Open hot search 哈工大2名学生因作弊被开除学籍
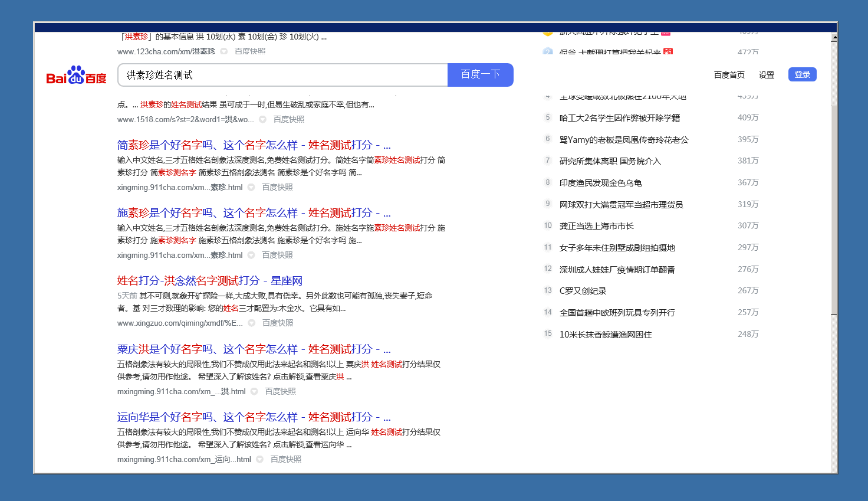The width and height of the screenshot is (868, 501). [619, 118]
